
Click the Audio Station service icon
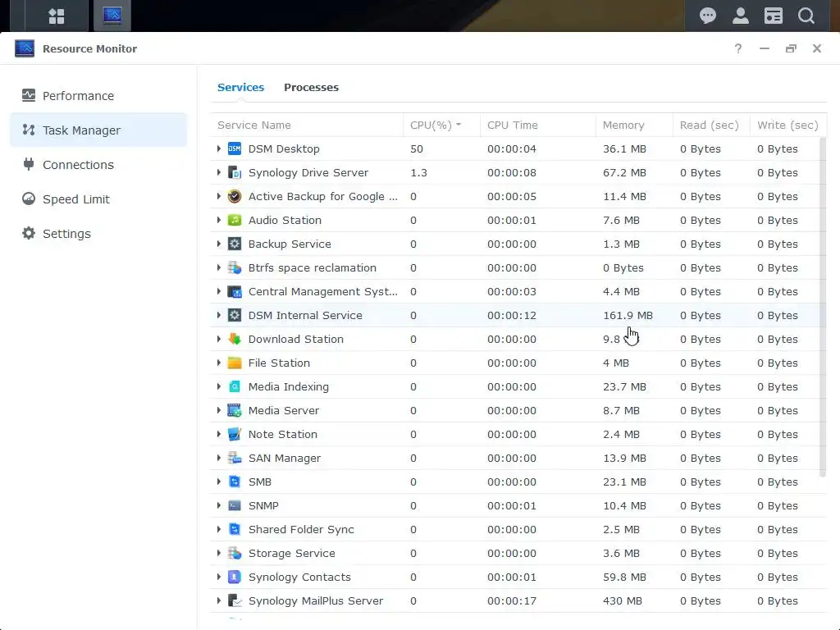(235, 220)
